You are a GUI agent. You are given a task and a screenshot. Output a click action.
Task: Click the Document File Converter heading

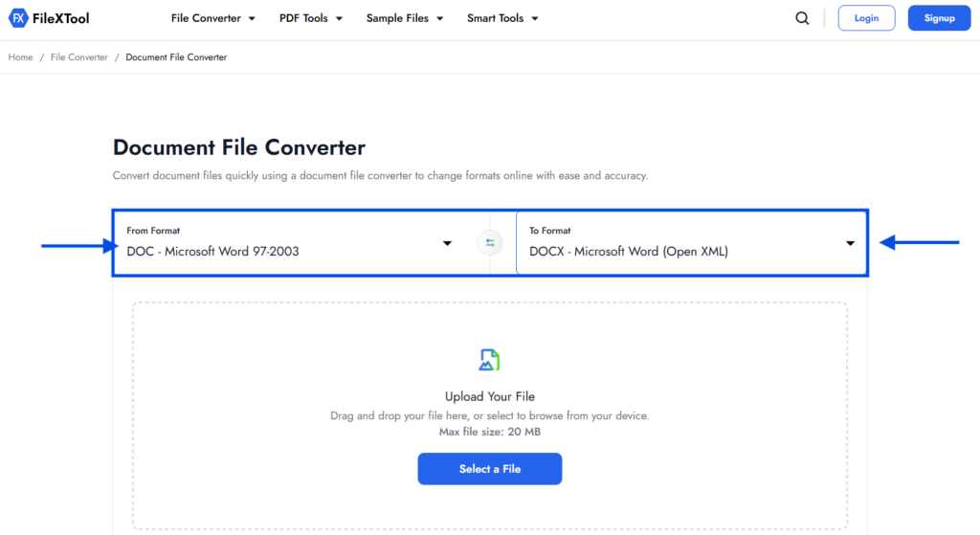238,147
